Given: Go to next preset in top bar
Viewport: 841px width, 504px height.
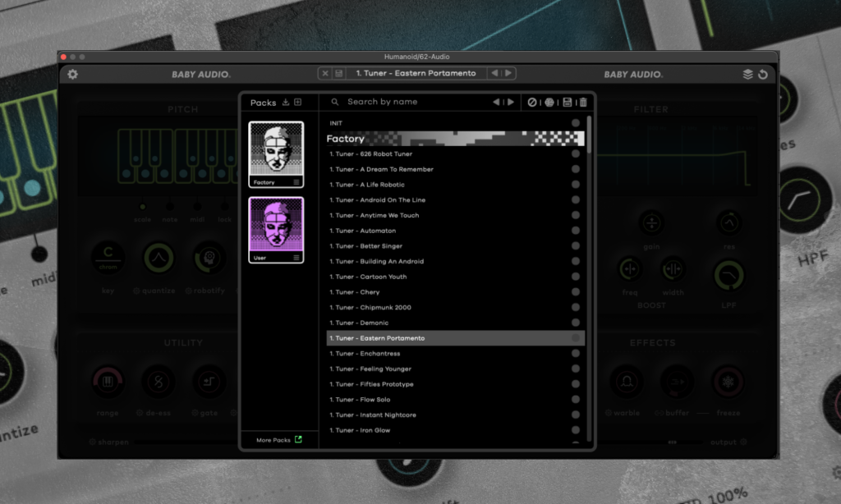Looking at the screenshot, I should click(x=509, y=74).
